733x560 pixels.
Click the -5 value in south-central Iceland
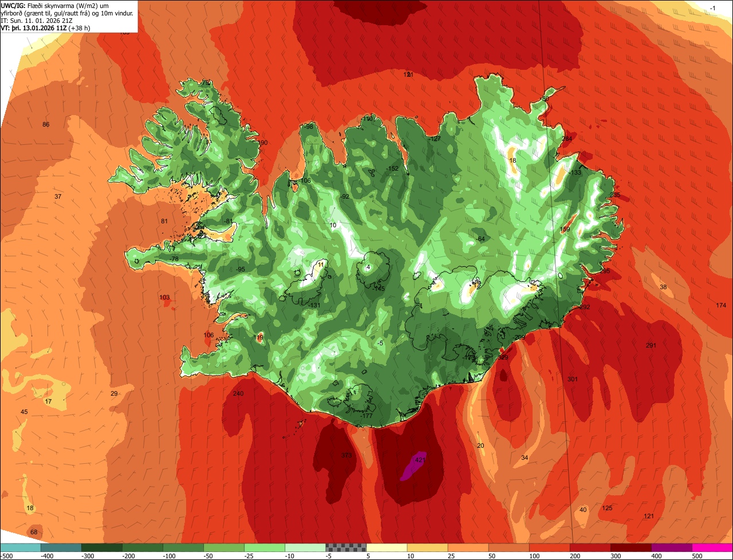[380, 343]
